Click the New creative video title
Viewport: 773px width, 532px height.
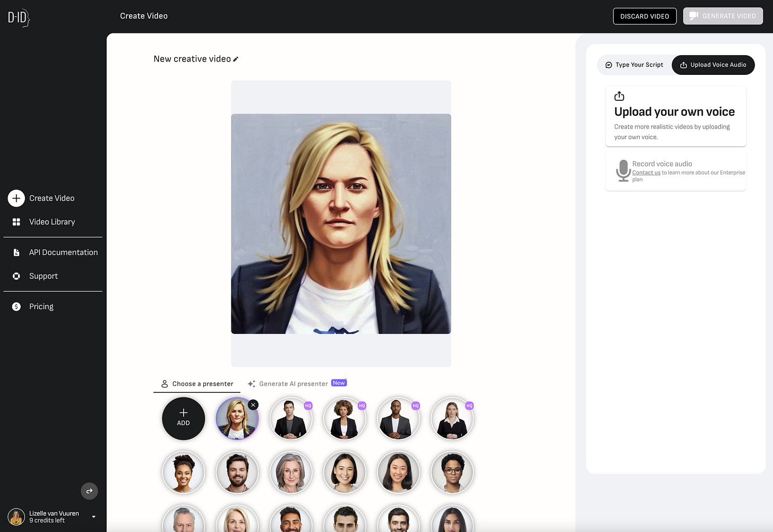(192, 59)
